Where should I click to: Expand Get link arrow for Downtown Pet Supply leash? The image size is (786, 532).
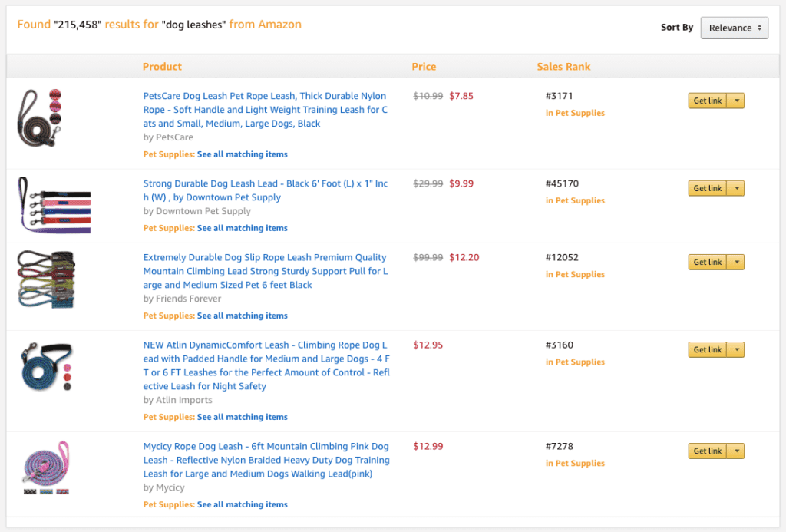(736, 188)
